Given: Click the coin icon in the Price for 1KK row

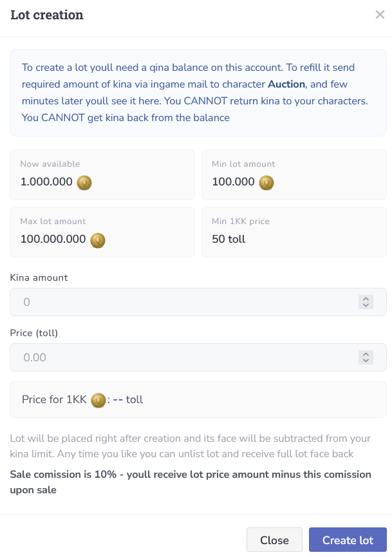Looking at the screenshot, I should click(x=98, y=400).
